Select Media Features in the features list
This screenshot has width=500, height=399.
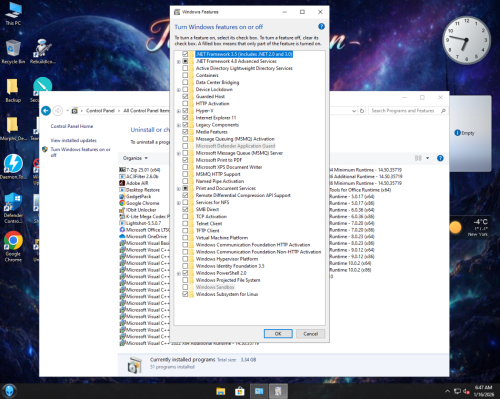[211, 132]
